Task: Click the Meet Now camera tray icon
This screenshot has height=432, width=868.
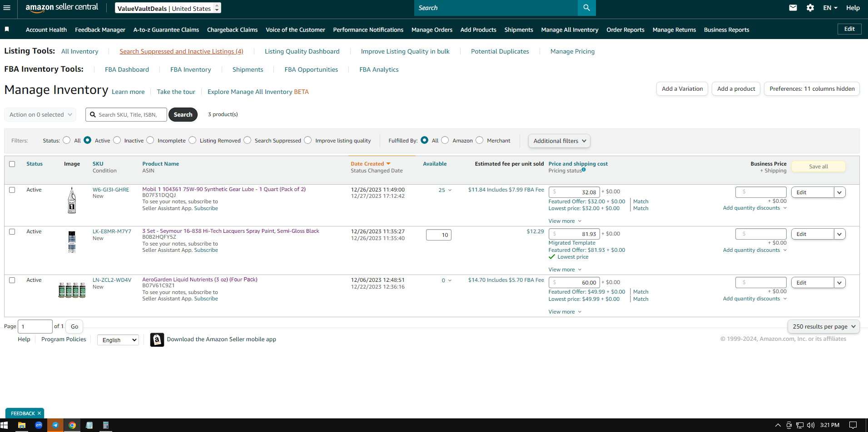Action: pos(789,425)
